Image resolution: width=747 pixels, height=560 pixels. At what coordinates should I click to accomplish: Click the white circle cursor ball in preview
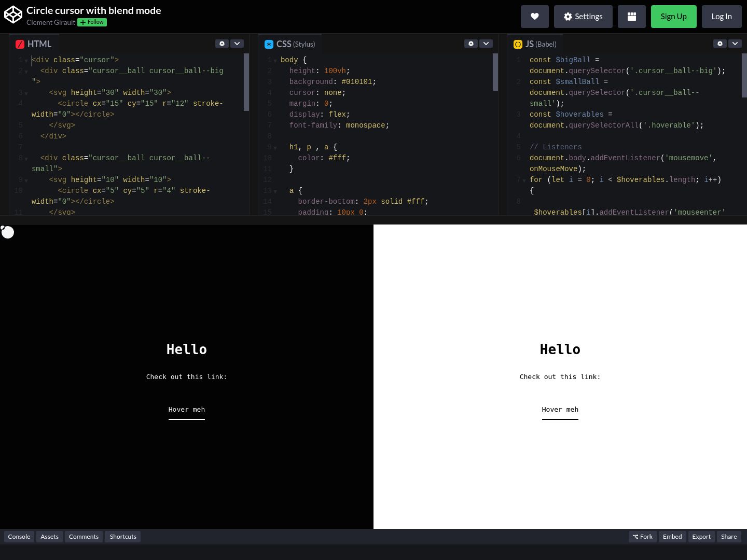click(8, 232)
